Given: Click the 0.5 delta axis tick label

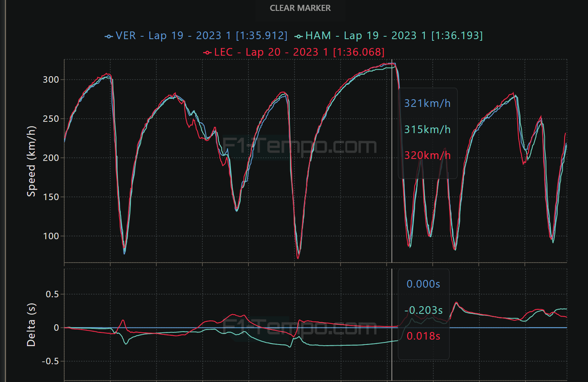Looking at the screenshot, I should coord(53,294).
